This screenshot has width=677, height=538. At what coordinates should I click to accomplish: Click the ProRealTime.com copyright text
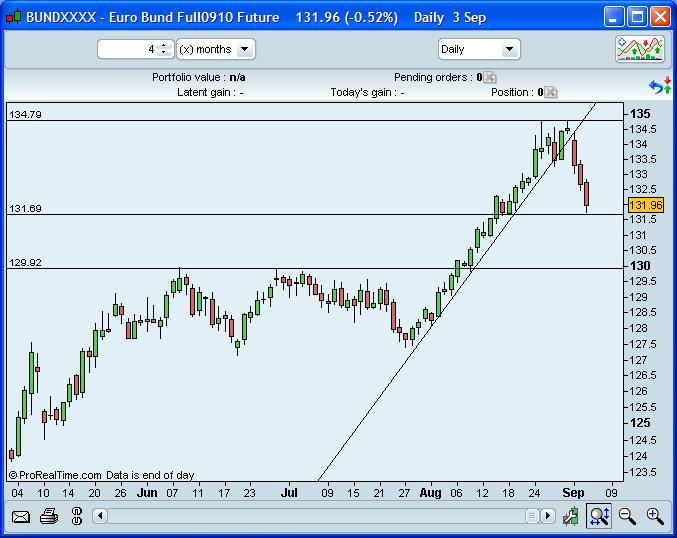tap(55, 475)
